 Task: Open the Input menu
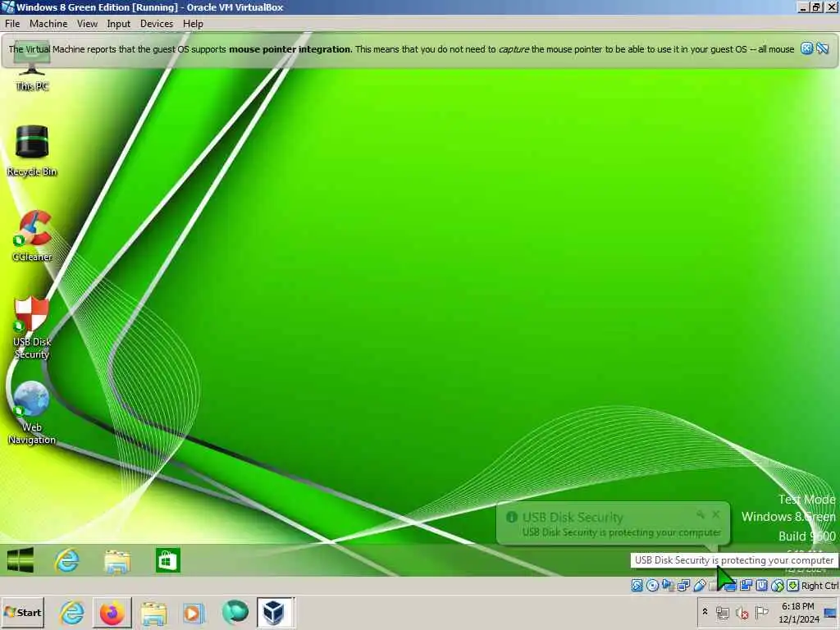[118, 24]
